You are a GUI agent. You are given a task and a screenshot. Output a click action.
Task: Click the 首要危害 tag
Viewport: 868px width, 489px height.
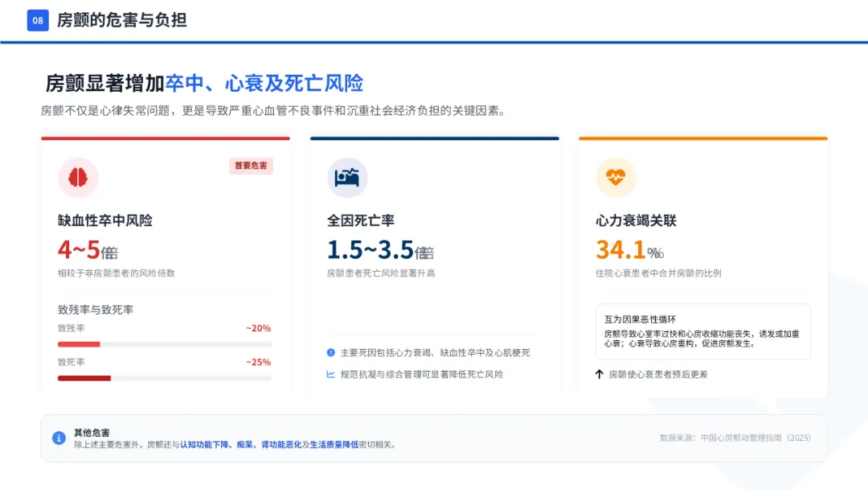tap(251, 166)
